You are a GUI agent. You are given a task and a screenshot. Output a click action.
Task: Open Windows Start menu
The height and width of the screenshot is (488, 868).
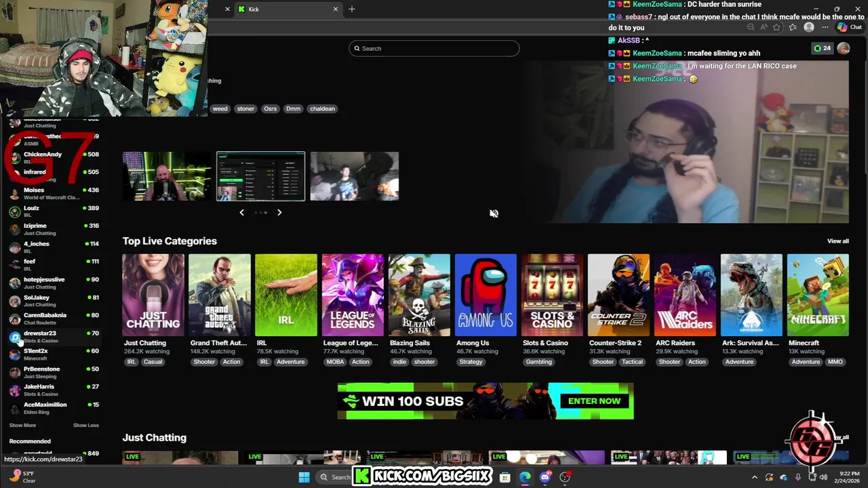pyautogui.click(x=304, y=477)
